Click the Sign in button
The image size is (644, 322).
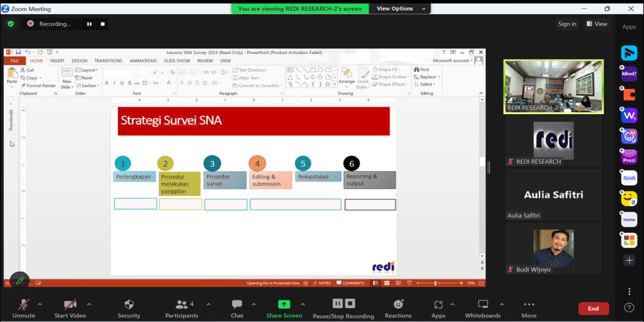567,24
